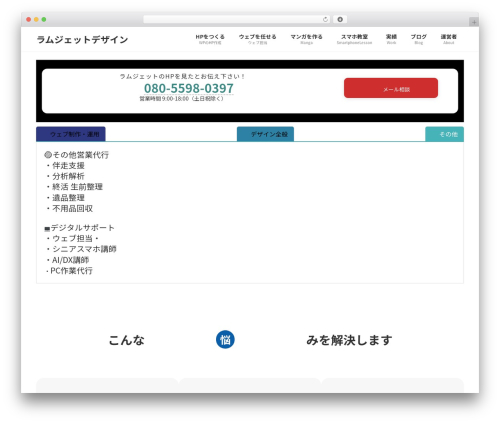Open the ウェブを任せる menu item
This screenshot has height=423, width=500.
257,39
